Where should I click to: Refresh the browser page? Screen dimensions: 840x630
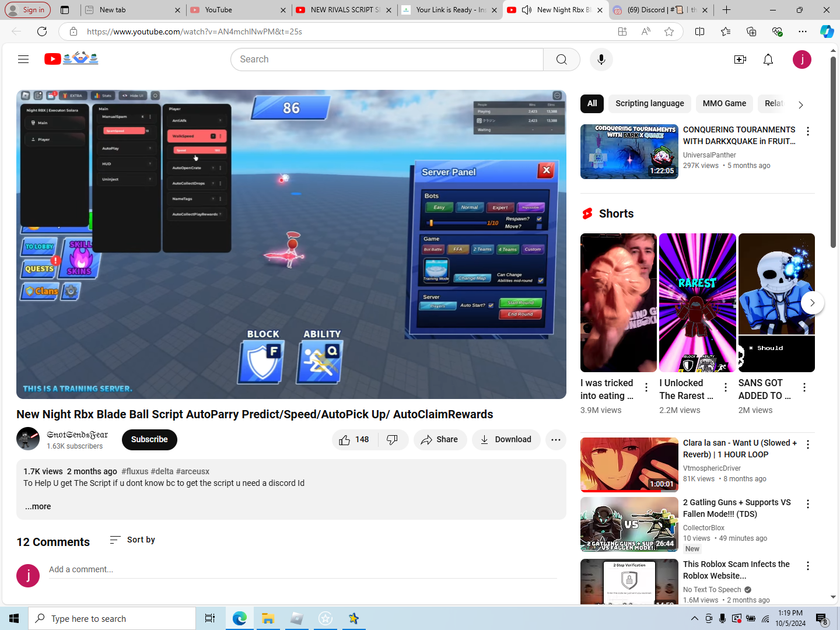point(42,32)
